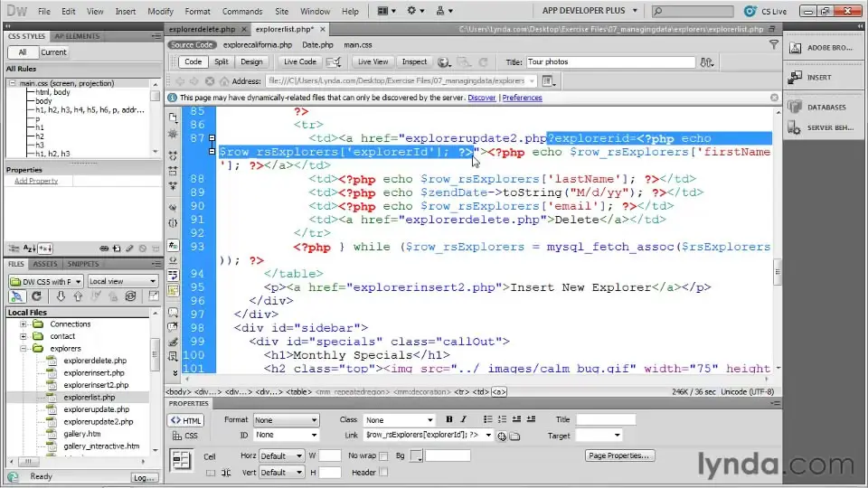The height and width of the screenshot is (488, 868).
Task: Switch to the Snippets tab
Action: [82, 264]
